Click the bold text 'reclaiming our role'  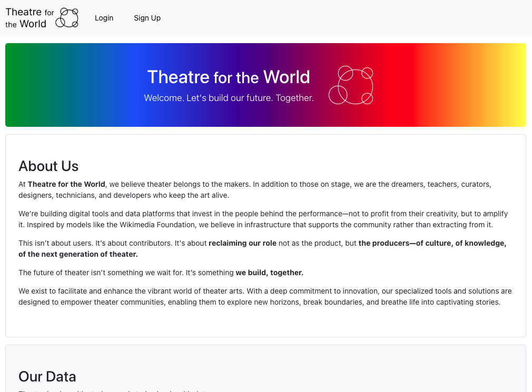coord(242,243)
